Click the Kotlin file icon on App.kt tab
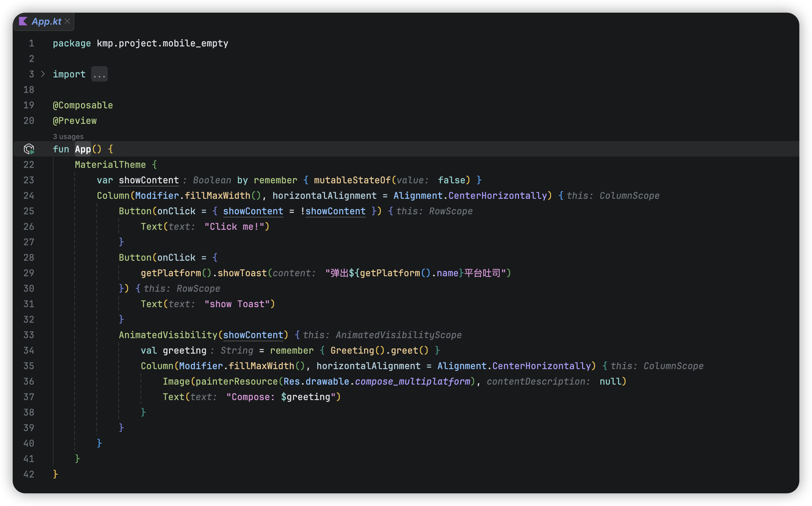Viewport: 812px width, 506px height. [23, 21]
